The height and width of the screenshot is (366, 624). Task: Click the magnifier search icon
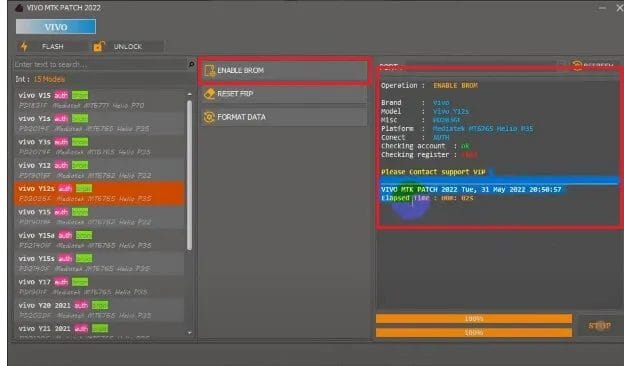point(191,64)
